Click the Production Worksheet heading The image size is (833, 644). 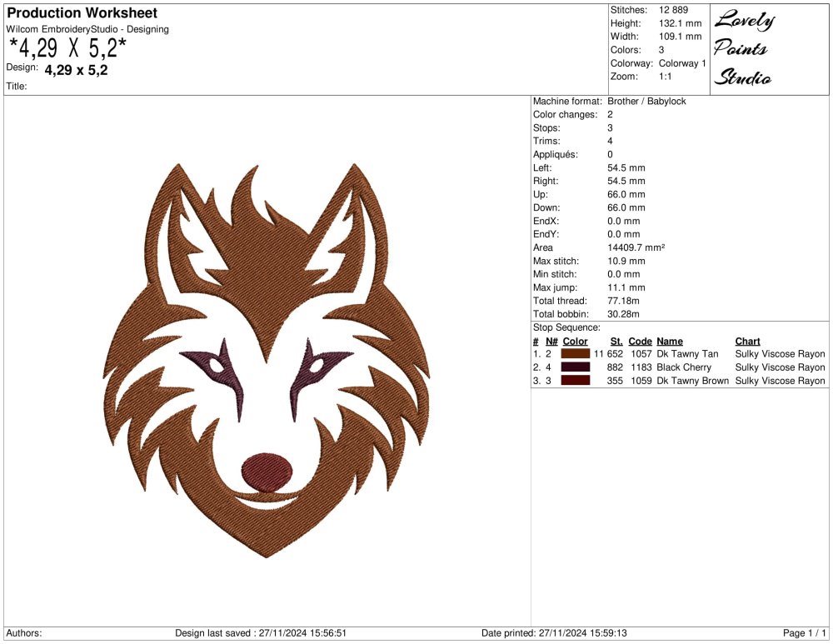pyautogui.click(x=82, y=13)
